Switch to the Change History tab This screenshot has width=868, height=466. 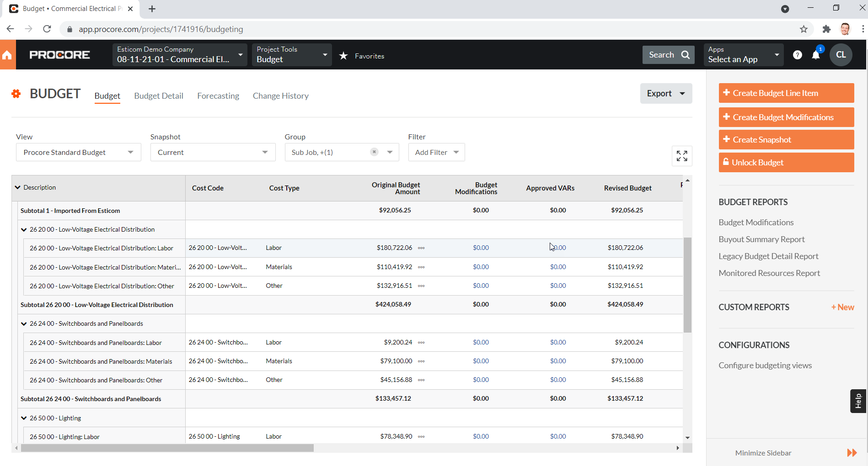[x=281, y=96]
